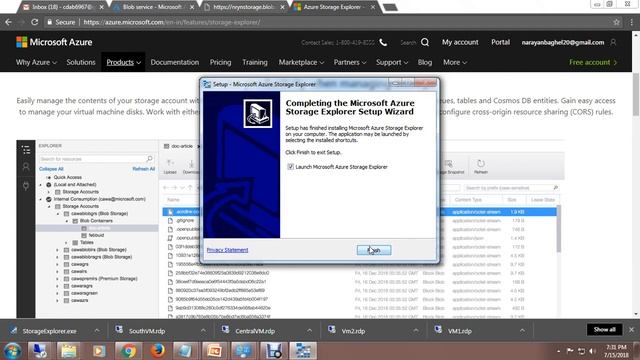Open the Pricing menu item
This screenshot has height=360, width=640.
click(220, 62)
